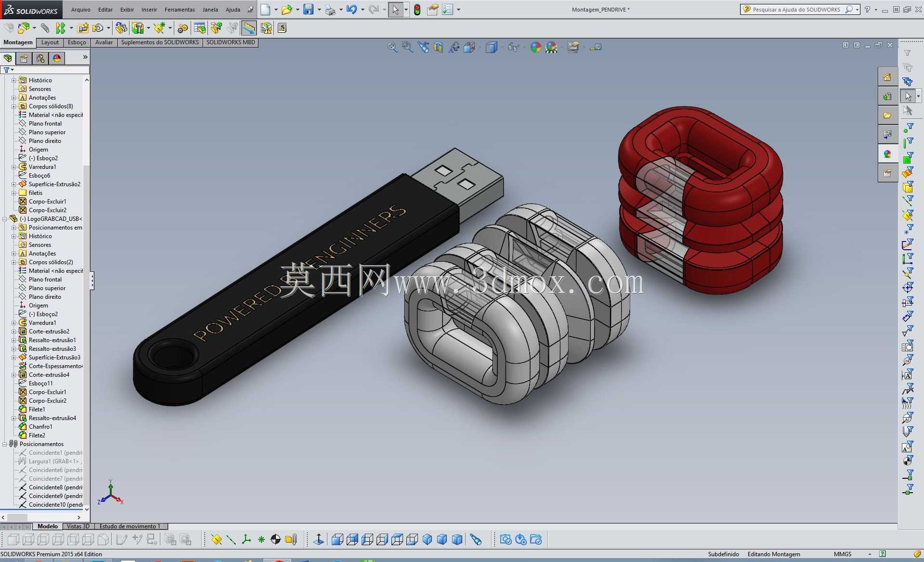924x562 pixels.
Task: Open Estudo de movimento 1 tab
Action: click(x=130, y=526)
